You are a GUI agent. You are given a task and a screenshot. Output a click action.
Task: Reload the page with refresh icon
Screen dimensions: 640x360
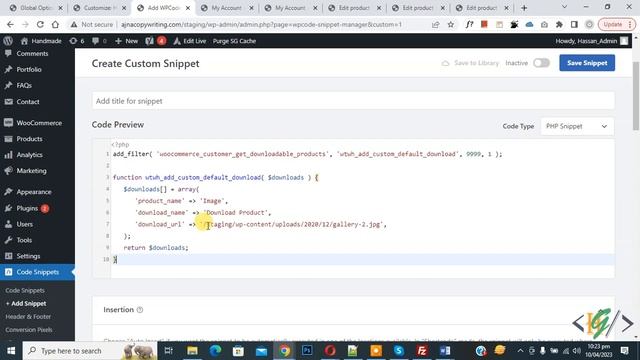click(x=40, y=24)
